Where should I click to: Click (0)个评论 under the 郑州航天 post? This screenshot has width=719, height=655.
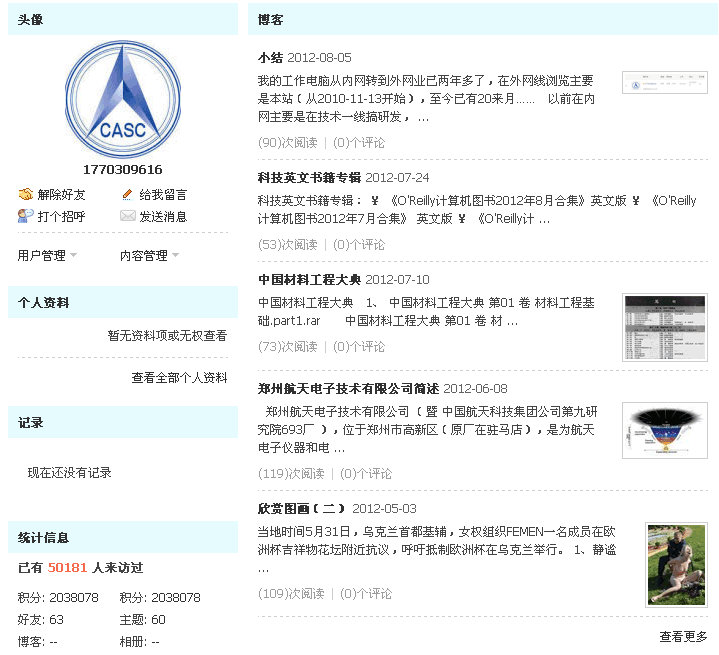(x=366, y=473)
